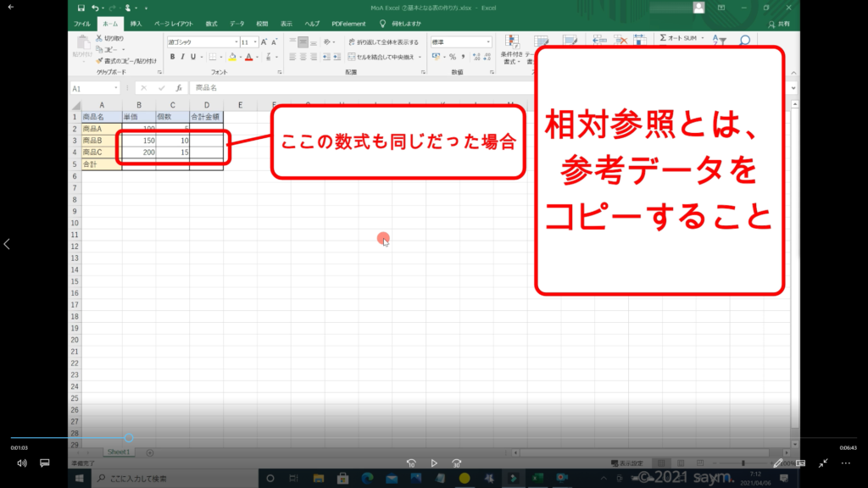Toggle bold formatting in the font group
The height and width of the screenshot is (488, 868).
[171, 57]
